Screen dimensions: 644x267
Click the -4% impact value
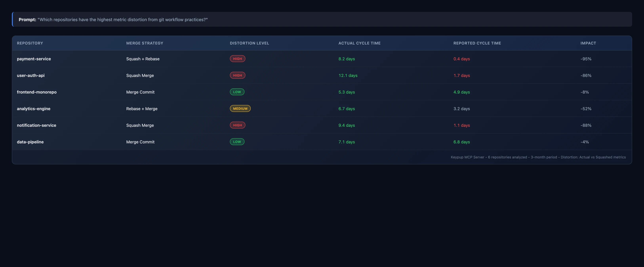point(585,142)
